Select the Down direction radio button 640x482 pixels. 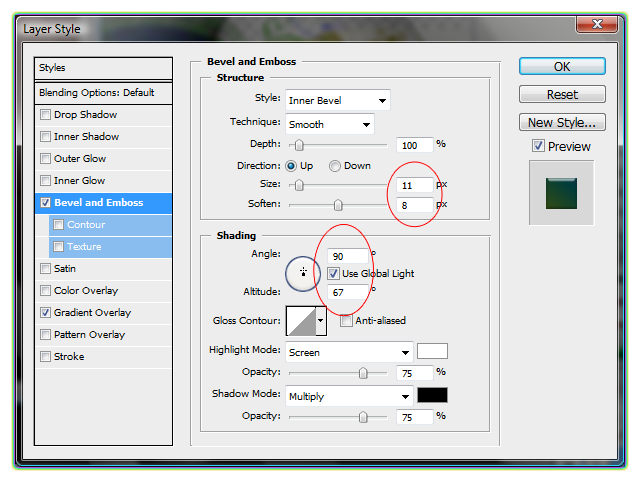[335, 166]
